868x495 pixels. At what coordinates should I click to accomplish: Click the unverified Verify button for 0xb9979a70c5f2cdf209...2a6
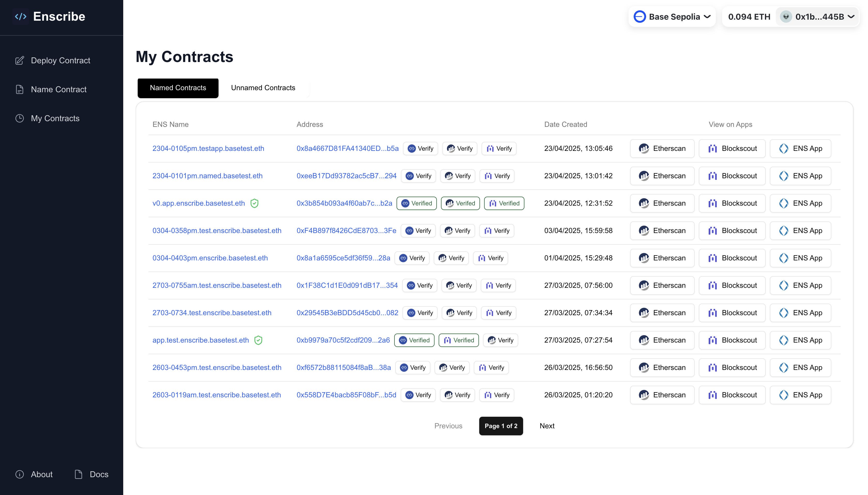[500, 340]
